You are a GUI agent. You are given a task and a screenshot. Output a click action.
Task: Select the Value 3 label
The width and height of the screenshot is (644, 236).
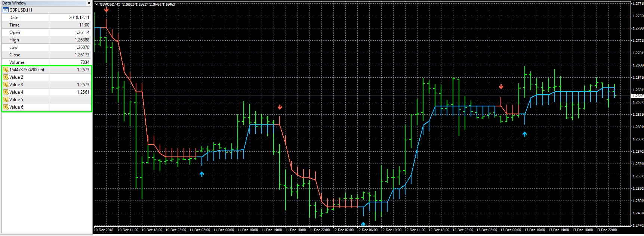[16, 85]
